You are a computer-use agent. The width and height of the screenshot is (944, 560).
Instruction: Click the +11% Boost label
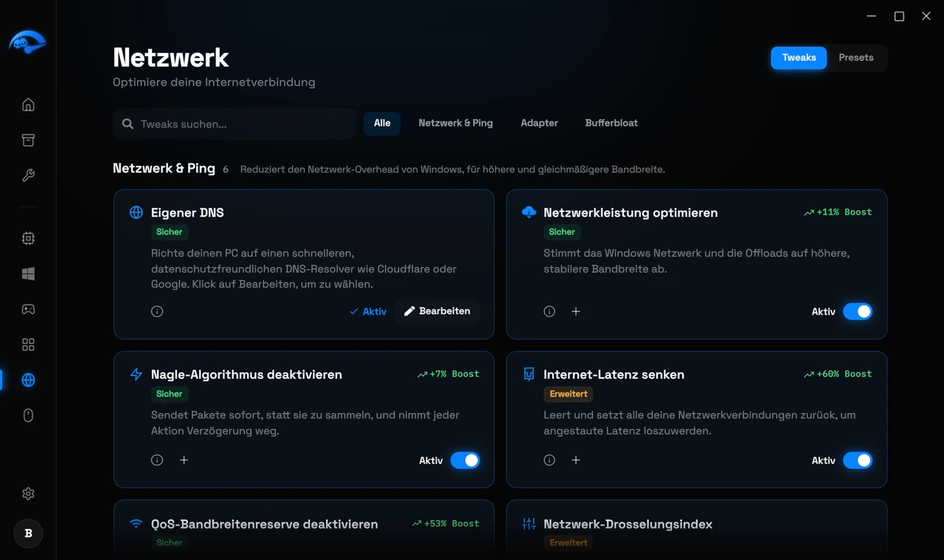coord(838,212)
